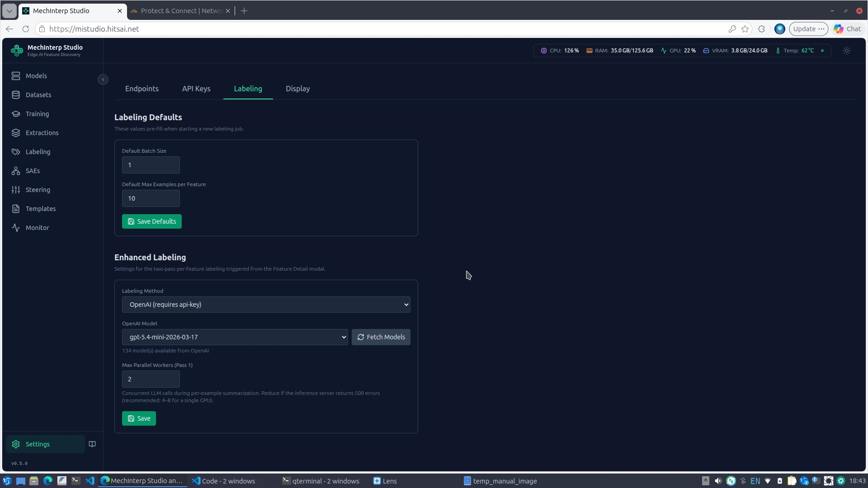Click the Fetch Models button
868x488 pixels.
click(381, 337)
